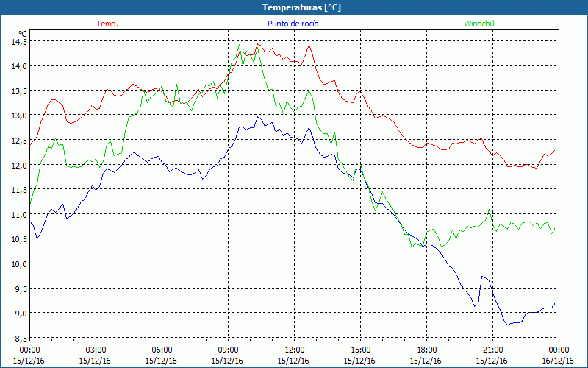Click the 15/12/16 date under 12:00
Screen dimensions: 588x368
(293, 361)
